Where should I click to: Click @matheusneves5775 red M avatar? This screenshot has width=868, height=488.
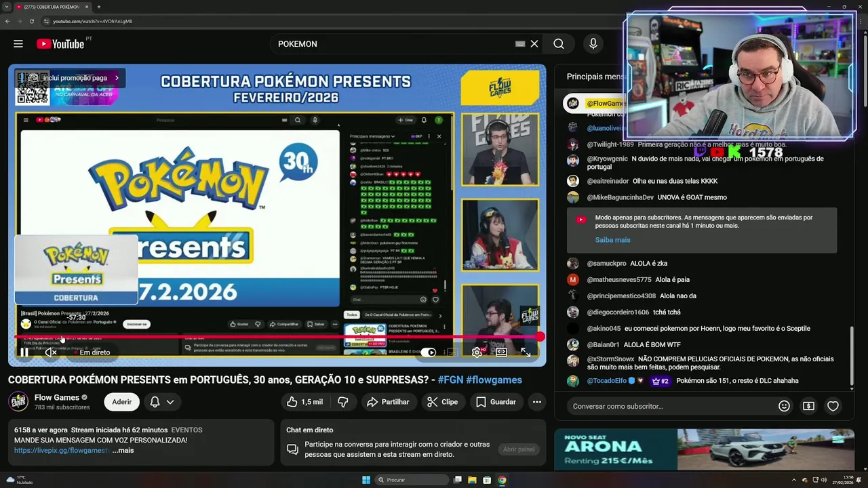tap(573, 279)
